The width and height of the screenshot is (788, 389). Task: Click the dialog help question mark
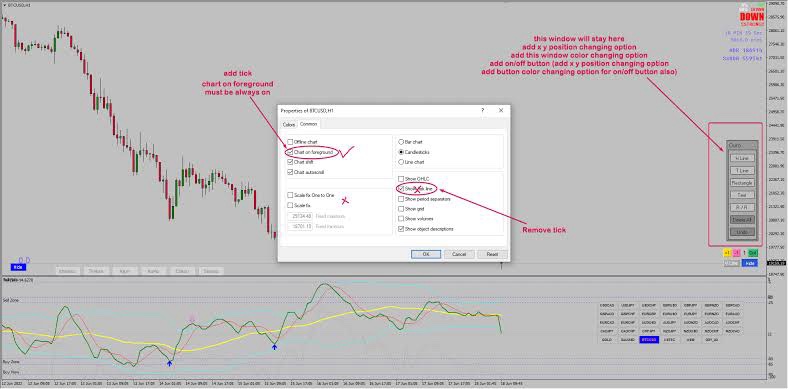[x=483, y=110]
